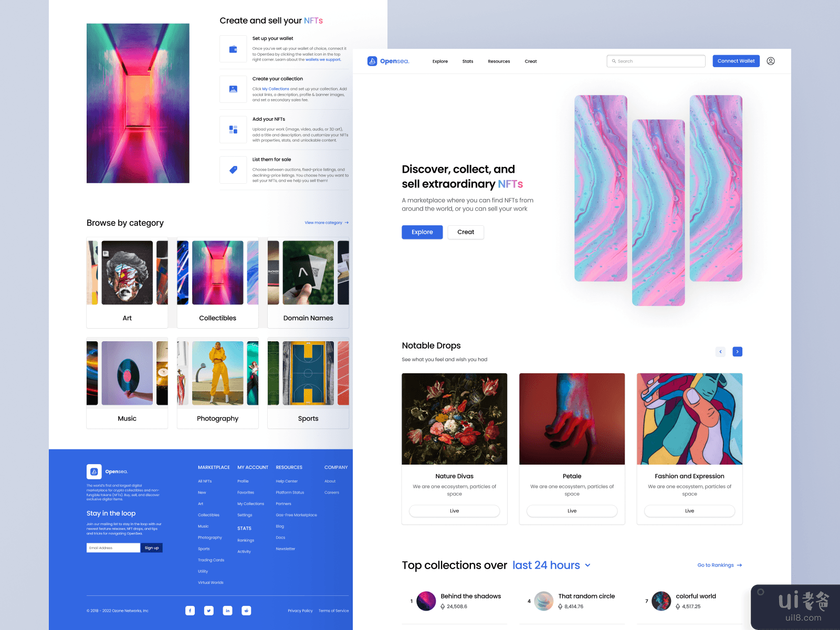Click the next arrow in Notable Drops
This screenshot has width=840, height=630.
click(738, 351)
